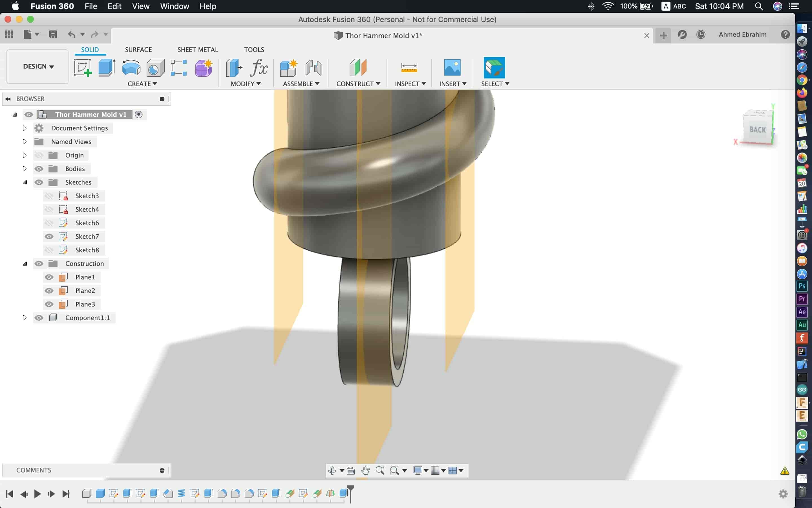Play the timeline history
The width and height of the screenshot is (812, 508).
click(x=37, y=494)
